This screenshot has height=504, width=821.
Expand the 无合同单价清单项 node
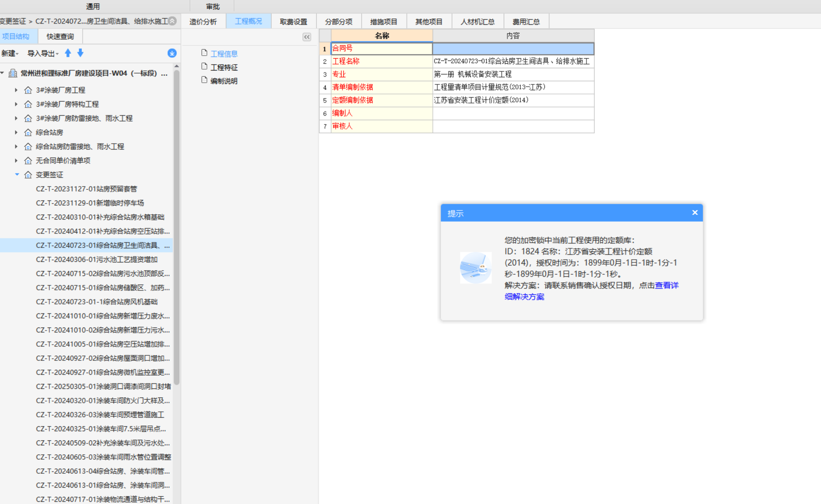click(x=16, y=161)
